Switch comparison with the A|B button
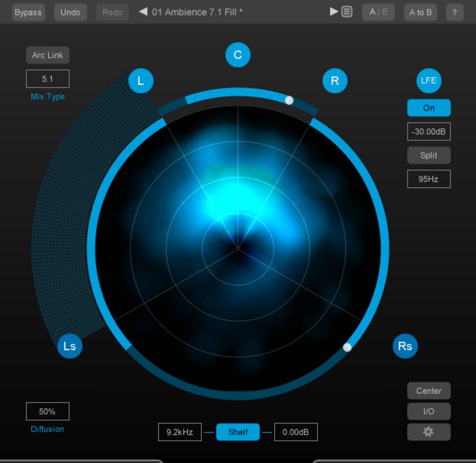 [x=378, y=12]
